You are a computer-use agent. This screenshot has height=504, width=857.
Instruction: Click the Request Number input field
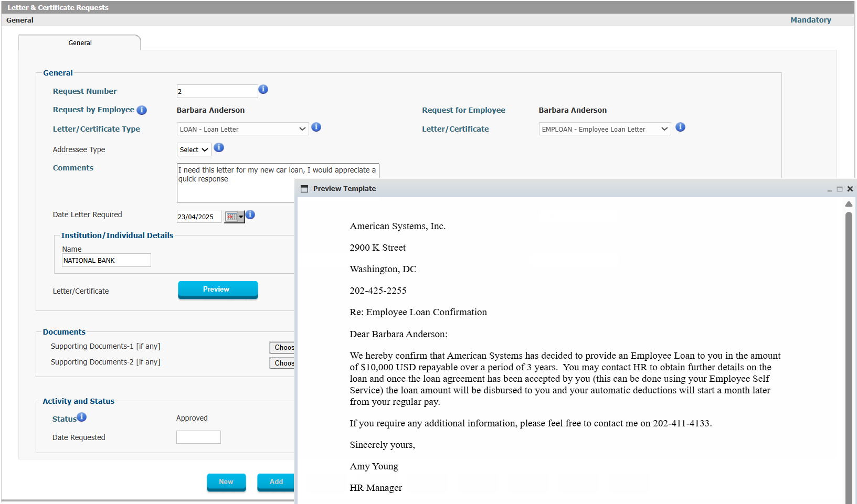217,91
